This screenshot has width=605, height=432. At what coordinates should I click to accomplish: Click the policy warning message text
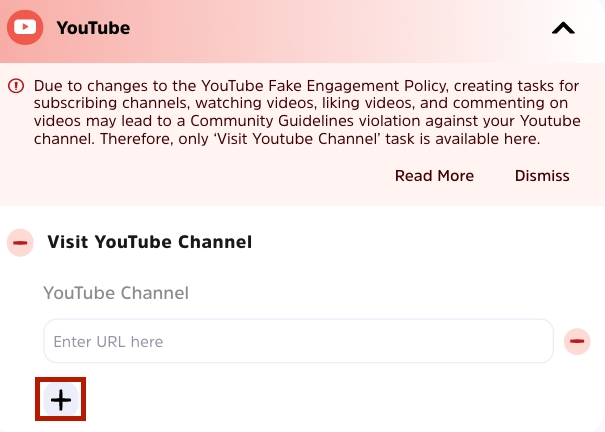coord(307,112)
